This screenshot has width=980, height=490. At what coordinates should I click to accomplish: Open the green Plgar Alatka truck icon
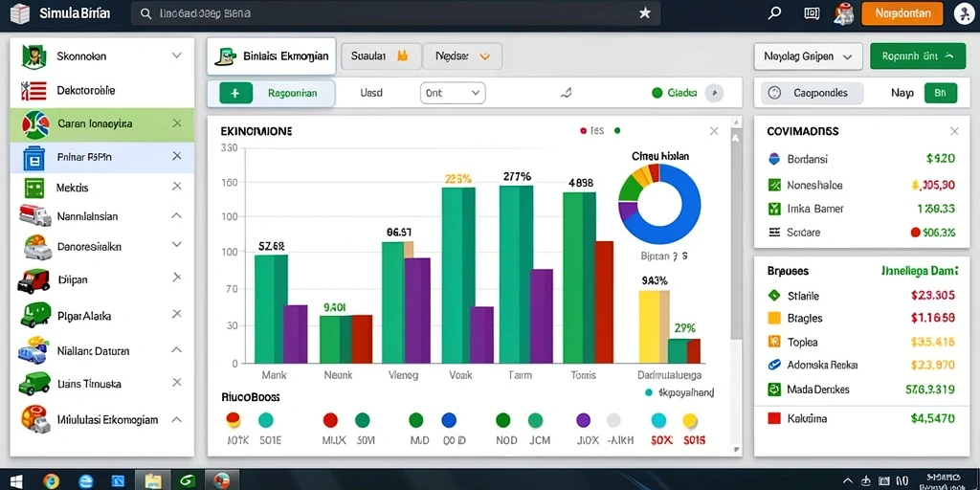point(35,316)
